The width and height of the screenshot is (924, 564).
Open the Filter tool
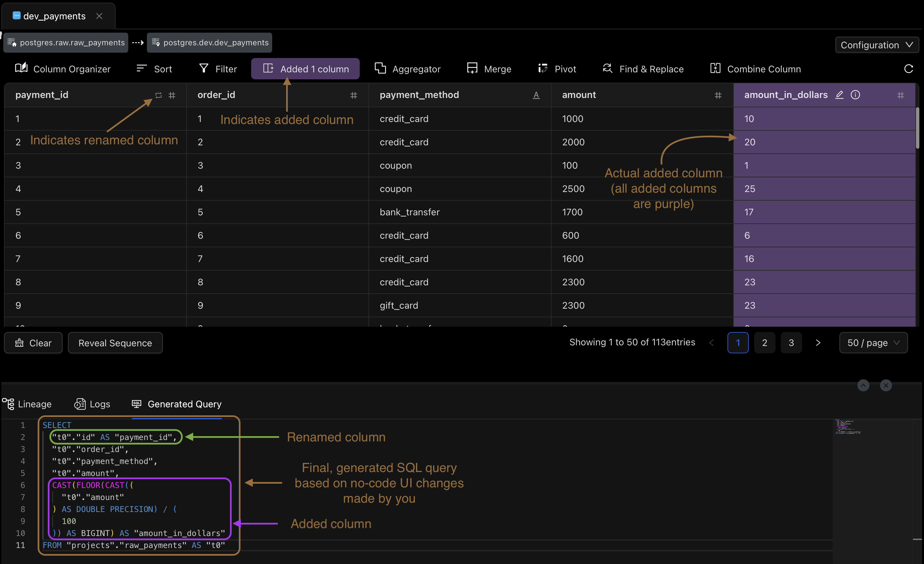click(x=218, y=69)
